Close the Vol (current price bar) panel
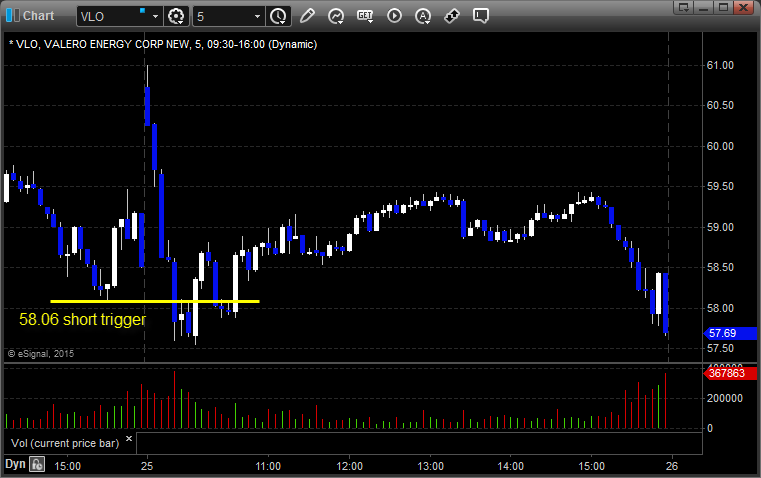The height and width of the screenshot is (478, 761). click(129, 439)
